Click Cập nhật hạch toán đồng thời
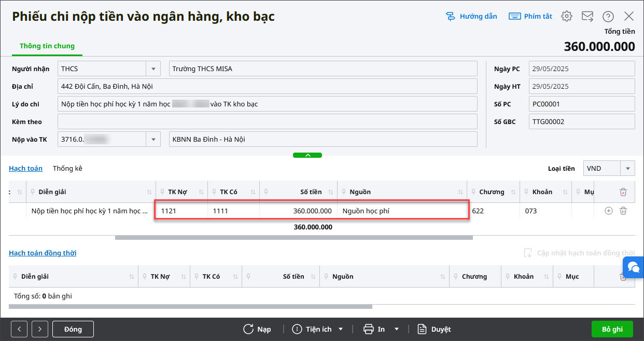 click(x=579, y=253)
